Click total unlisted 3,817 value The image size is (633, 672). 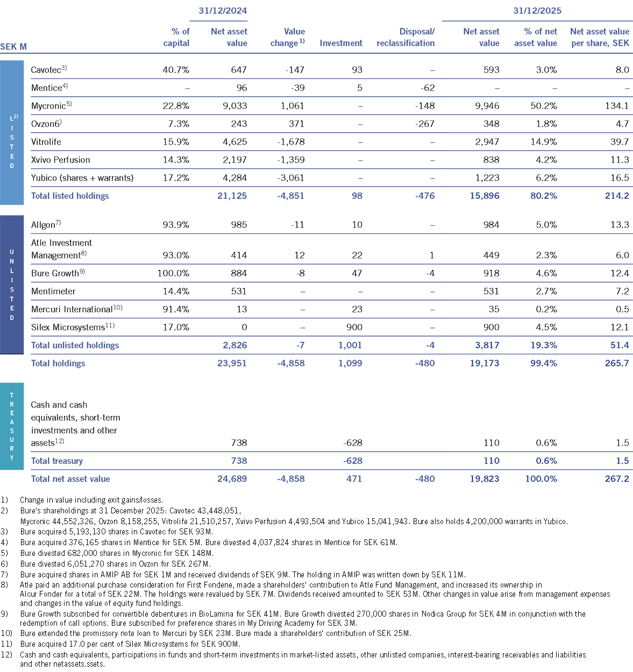pyautogui.click(x=487, y=345)
